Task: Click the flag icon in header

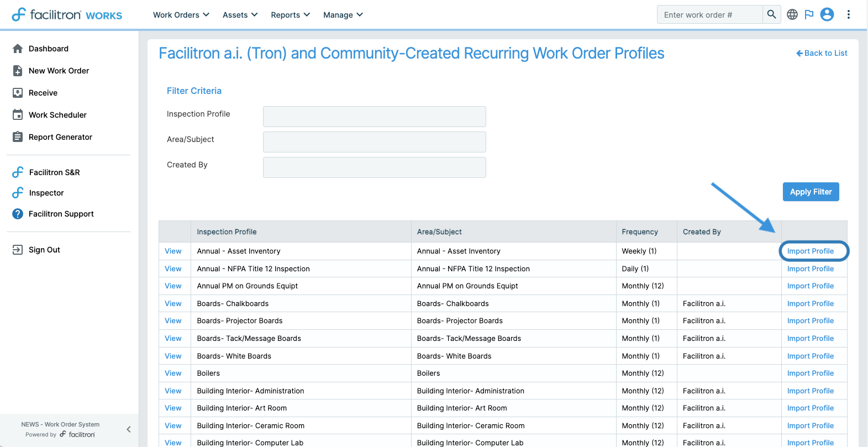Action: (809, 14)
